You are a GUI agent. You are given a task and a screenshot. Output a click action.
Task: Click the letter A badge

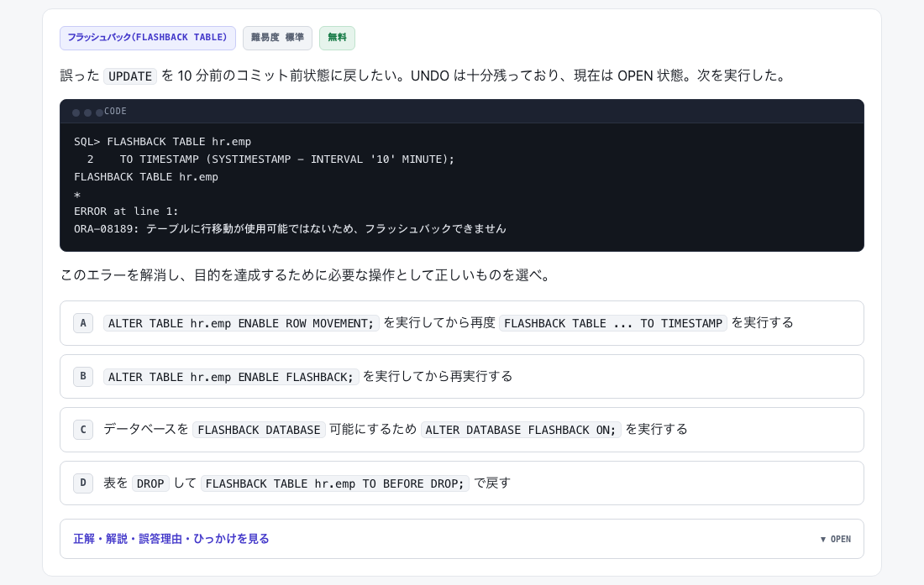[x=83, y=323]
